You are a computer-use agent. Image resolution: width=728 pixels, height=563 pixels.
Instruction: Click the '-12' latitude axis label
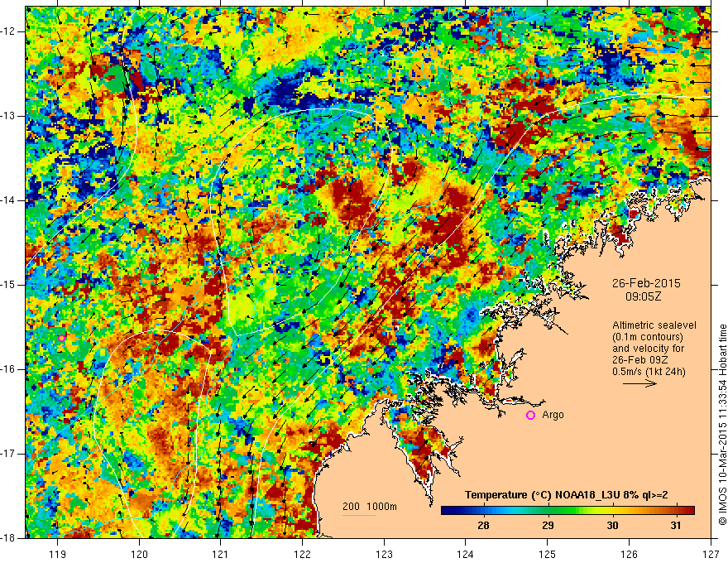9,31
